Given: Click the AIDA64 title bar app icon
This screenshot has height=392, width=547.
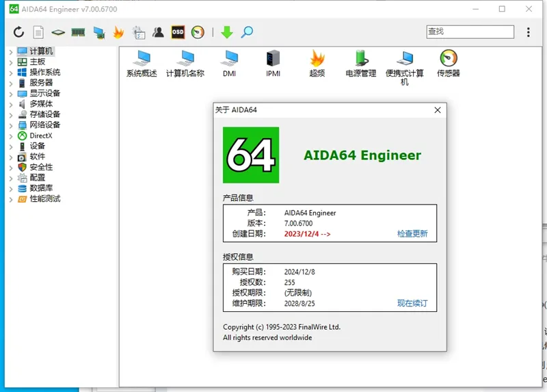Looking at the screenshot, I should click(x=14, y=9).
